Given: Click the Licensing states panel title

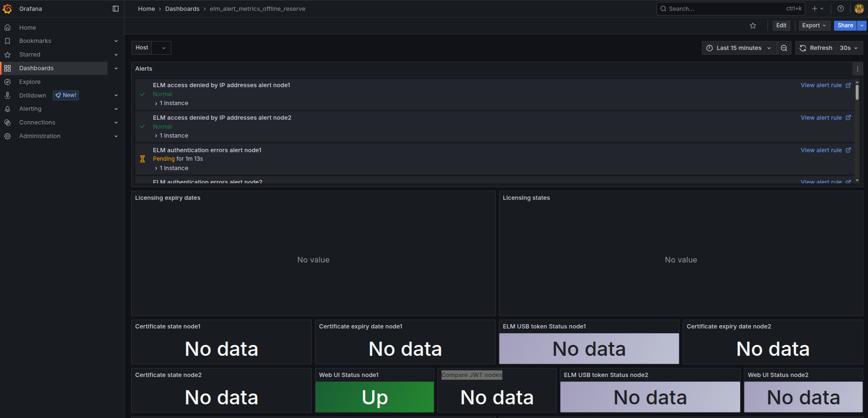Looking at the screenshot, I should (526, 198).
